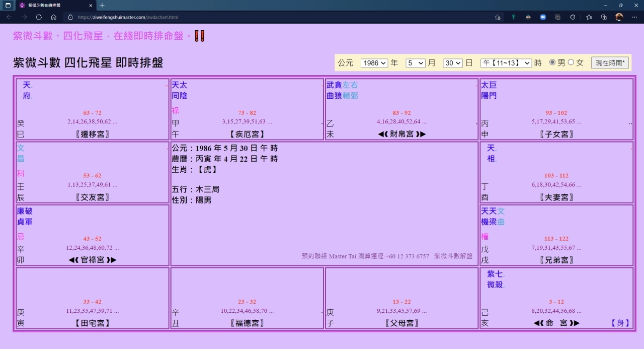Add this page to favorites star icon

click(x=498, y=17)
